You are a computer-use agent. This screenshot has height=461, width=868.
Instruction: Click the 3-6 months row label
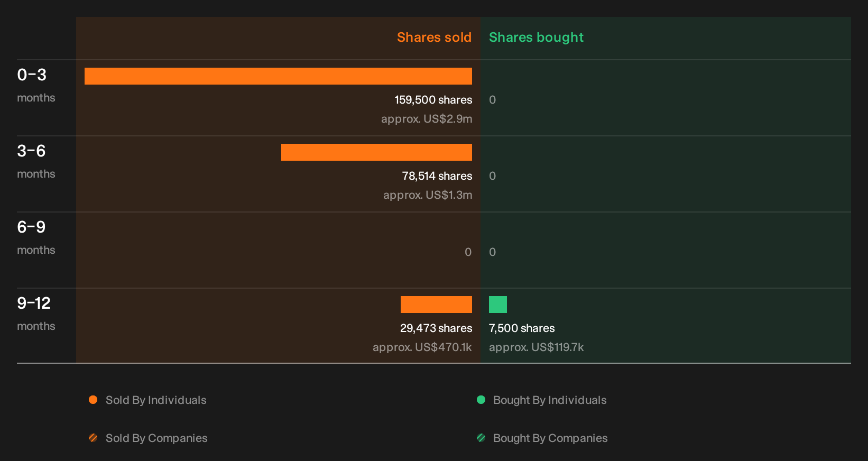(36, 162)
